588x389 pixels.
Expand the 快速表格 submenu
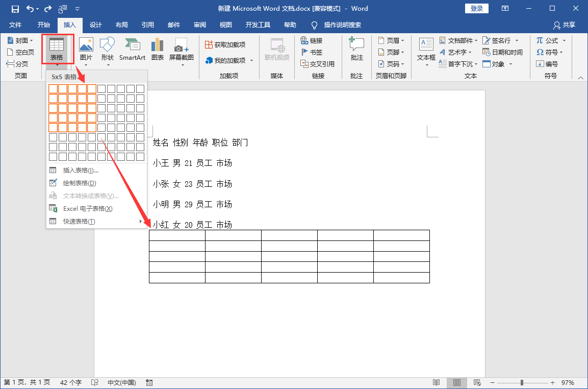[x=141, y=222]
